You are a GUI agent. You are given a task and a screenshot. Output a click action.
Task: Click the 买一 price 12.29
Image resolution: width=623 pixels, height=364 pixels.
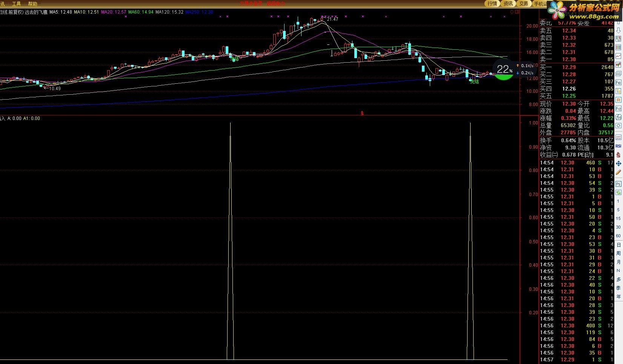coord(569,68)
